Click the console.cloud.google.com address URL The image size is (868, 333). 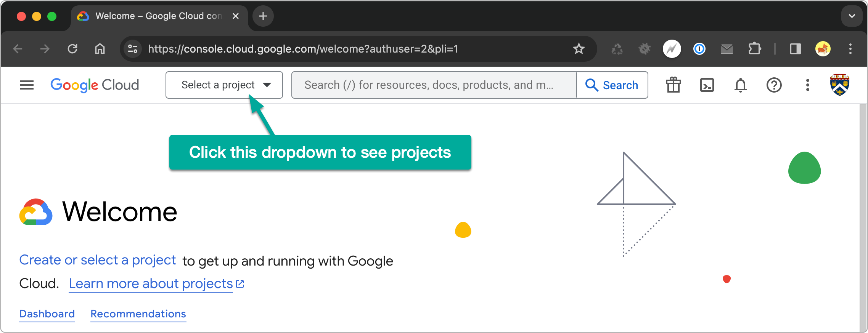(x=303, y=49)
